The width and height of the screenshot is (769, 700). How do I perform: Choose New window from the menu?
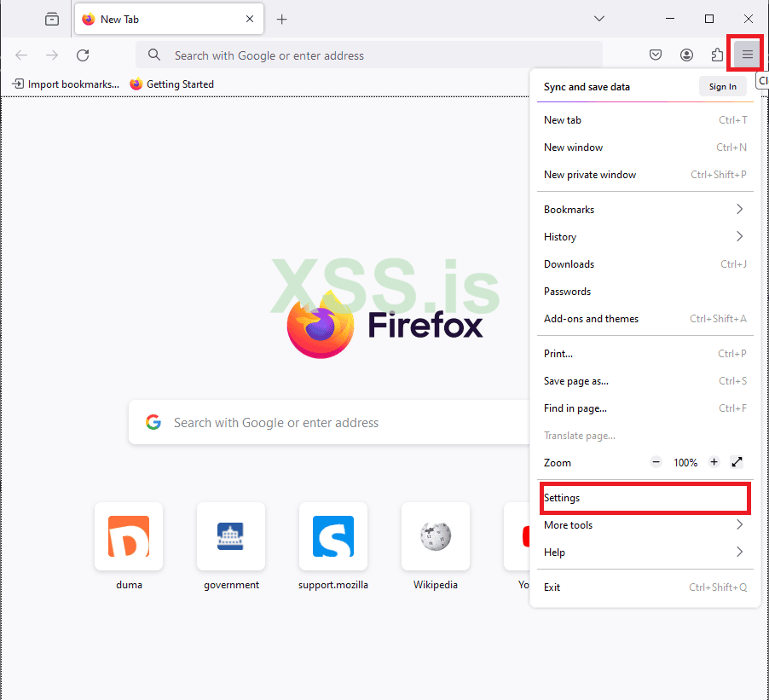point(645,148)
